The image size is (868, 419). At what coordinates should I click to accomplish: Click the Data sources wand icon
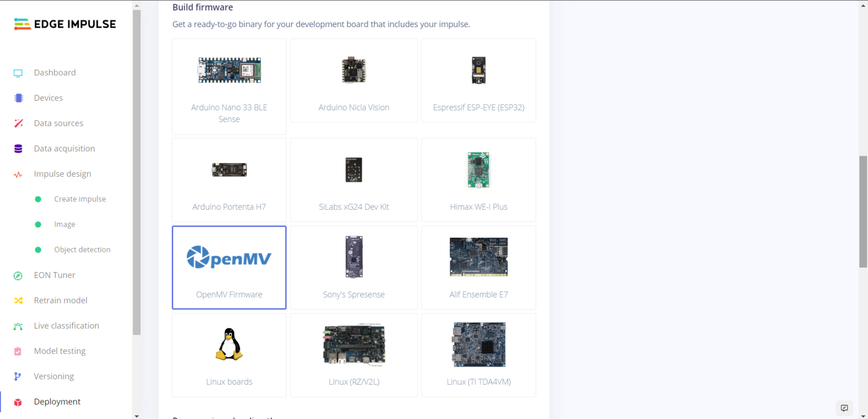(x=18, y=123)
